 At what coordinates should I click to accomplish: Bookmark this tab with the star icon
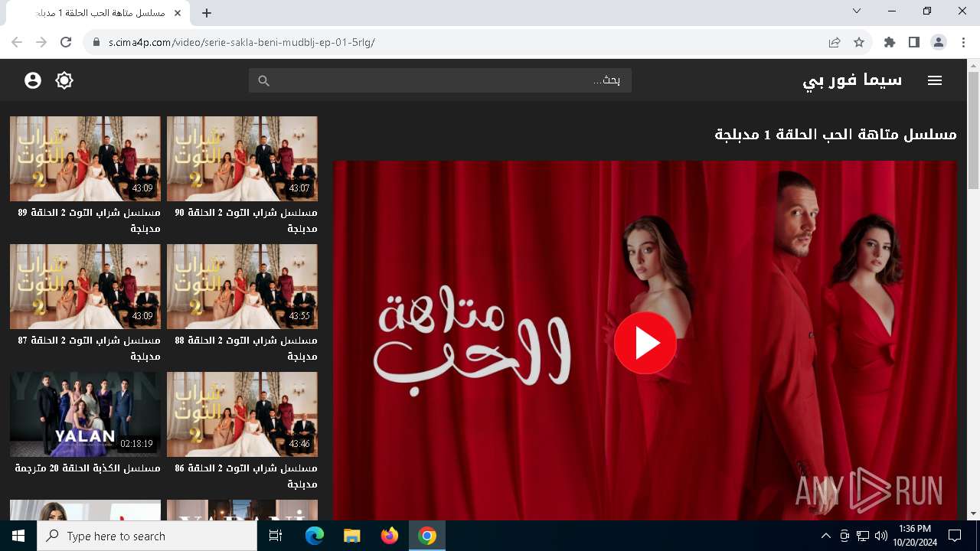pos(859,43)
